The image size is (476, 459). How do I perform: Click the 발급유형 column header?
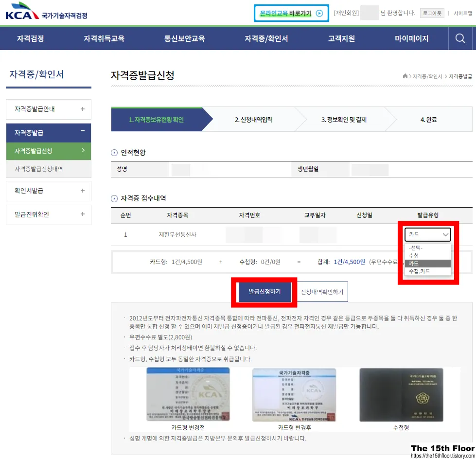pos(428,215)
